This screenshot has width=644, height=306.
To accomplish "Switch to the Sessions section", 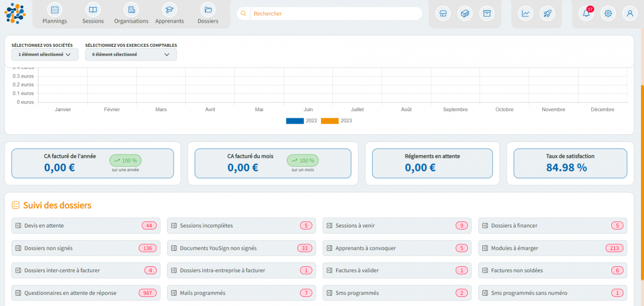I will tap(93, 14).
